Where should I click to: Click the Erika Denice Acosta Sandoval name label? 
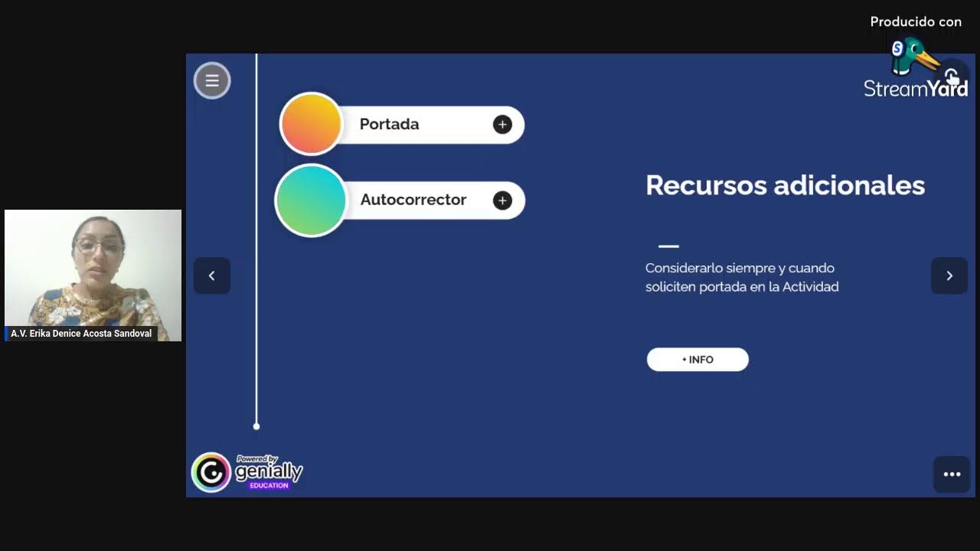[81, 334]
